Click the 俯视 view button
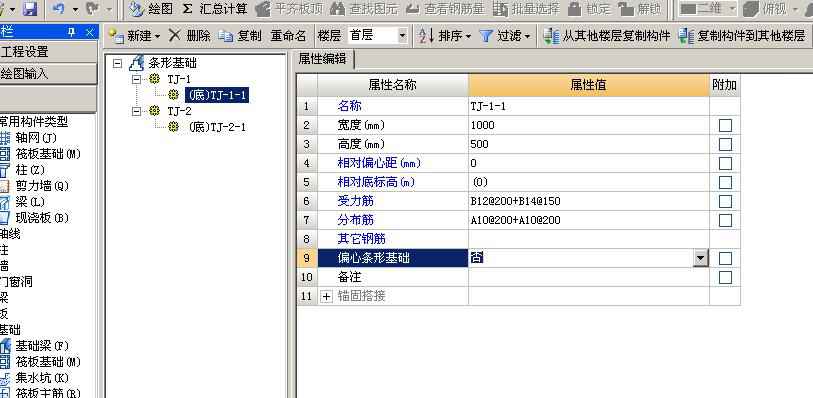 coord(765,9)
